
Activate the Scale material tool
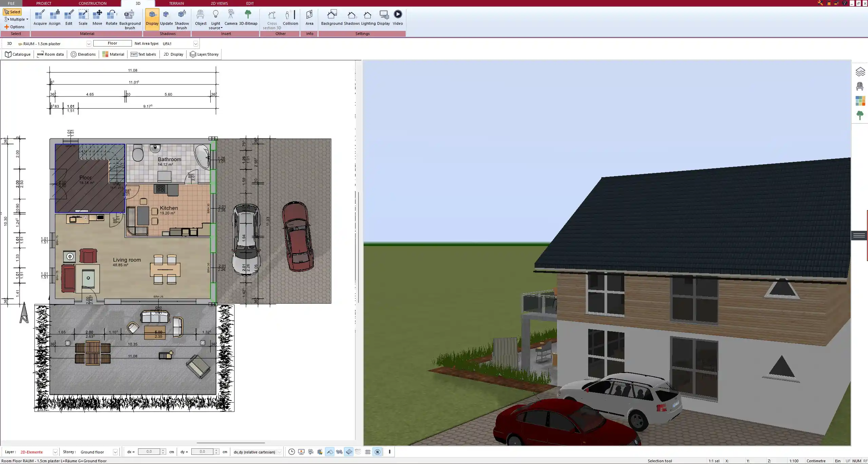pyautogui.click(x=83, y=18)
